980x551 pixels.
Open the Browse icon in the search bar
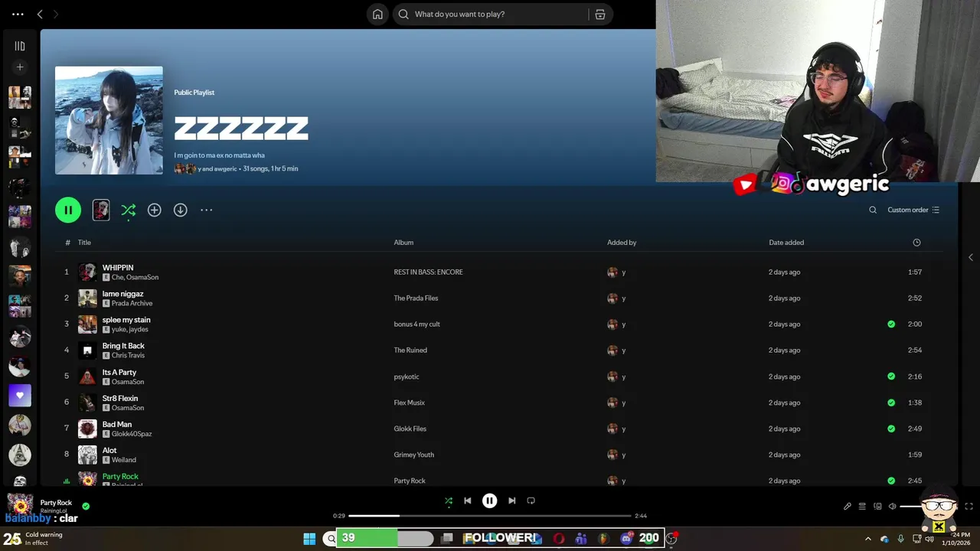[600, 14]
